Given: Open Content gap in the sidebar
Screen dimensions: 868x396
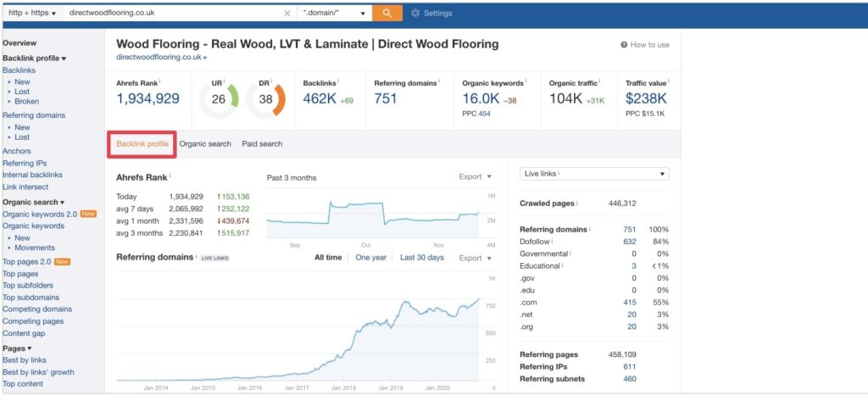Looking at the screenshot, I should [x=24, y=334].
